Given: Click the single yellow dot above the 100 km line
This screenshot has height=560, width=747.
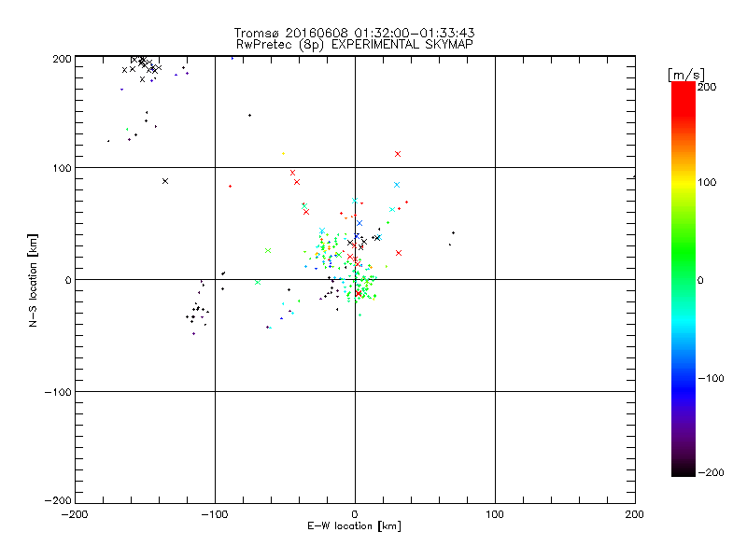Looking at the screenshot, I should click(x=284, y=154).
